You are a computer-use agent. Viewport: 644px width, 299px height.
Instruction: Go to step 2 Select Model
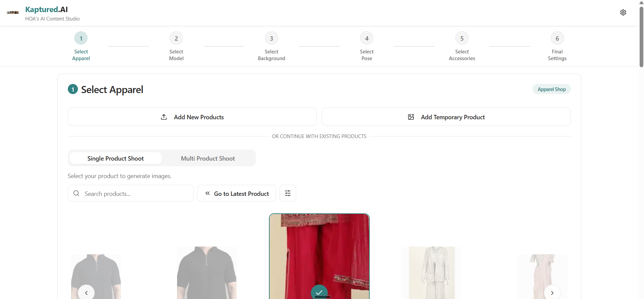pos(176,47)
